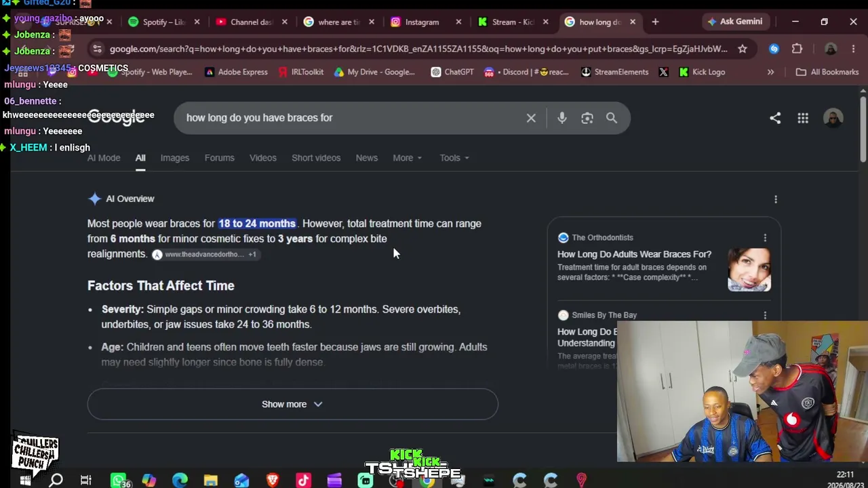Open the Google account avatar menu
Image resolution: width=868 pixels, height=488 pixels.
click(833, 118)
